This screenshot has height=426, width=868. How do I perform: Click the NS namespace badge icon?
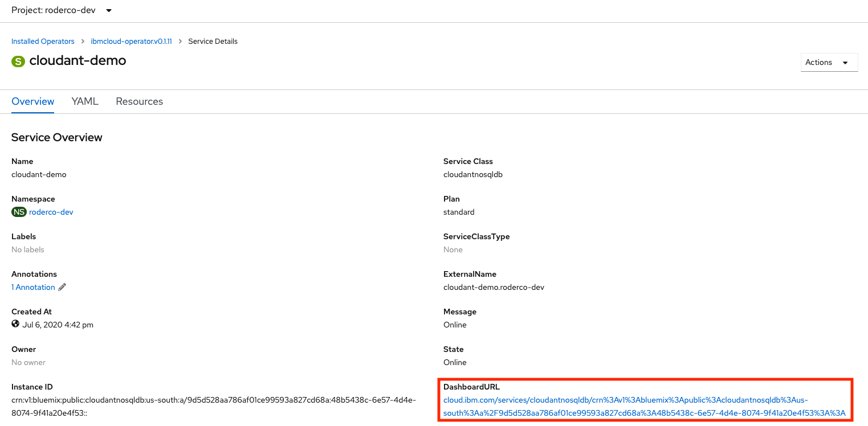[x=19, y=212]
